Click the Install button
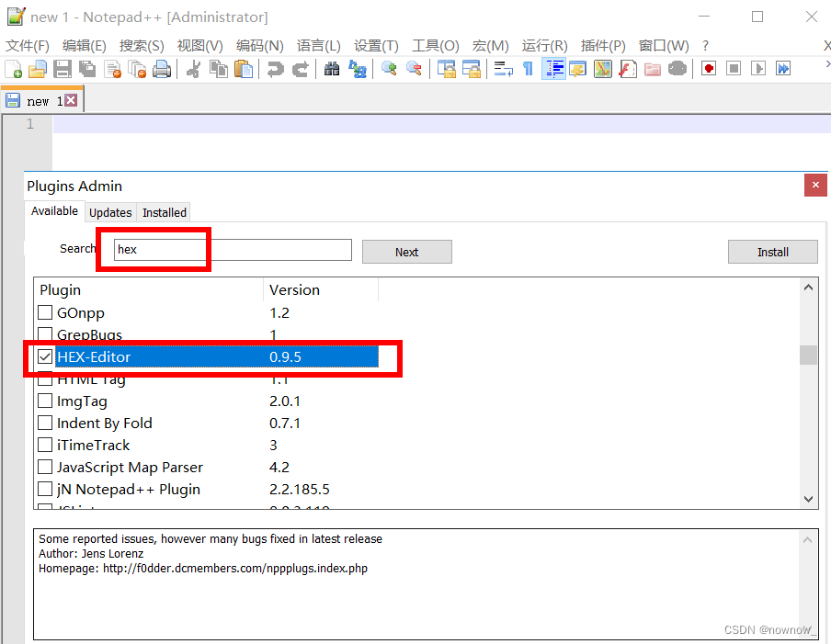Image resolution: width=831 pixels, height=644 pixels. tap(772, 251)
